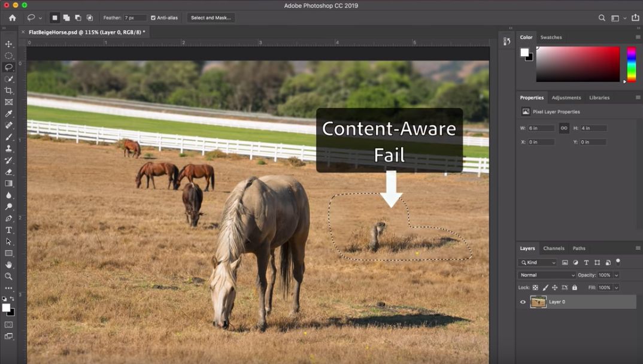This screenshot has height=364, width=643.
Task: Switch to the Swatches tab
Action: [x=551, y=37]
